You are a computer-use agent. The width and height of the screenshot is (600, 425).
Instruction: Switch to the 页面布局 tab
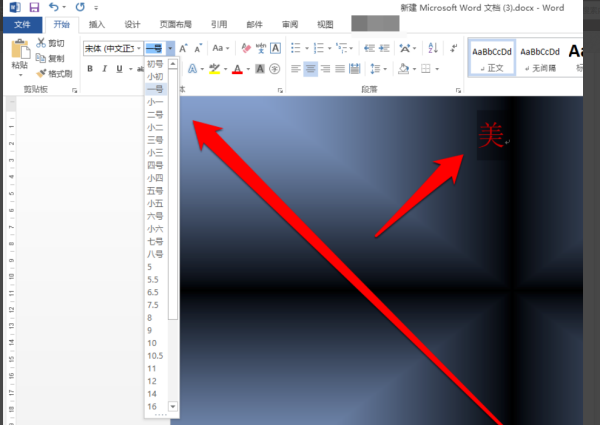click(176, 24)
